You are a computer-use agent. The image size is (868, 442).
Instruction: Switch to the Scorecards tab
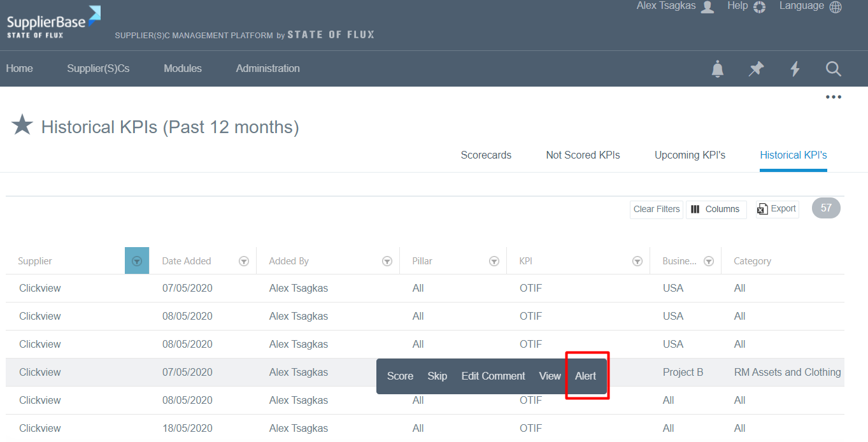click(486, 155)
